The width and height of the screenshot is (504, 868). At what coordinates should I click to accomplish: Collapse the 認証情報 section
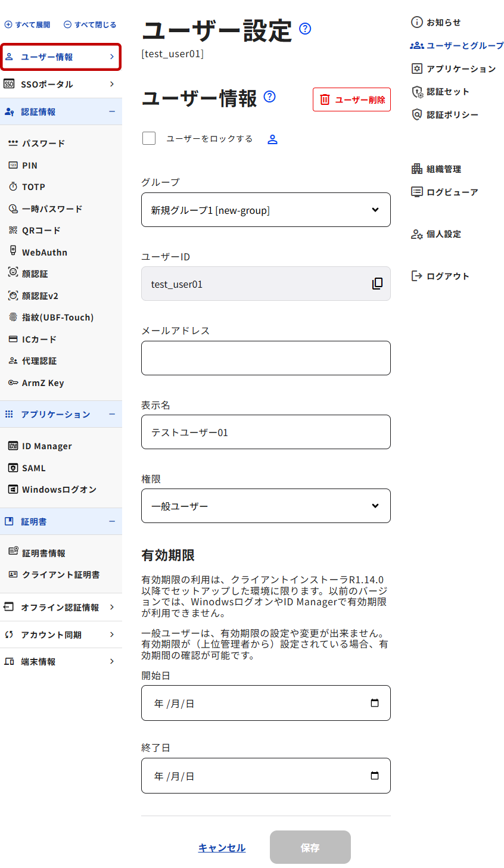112,111
